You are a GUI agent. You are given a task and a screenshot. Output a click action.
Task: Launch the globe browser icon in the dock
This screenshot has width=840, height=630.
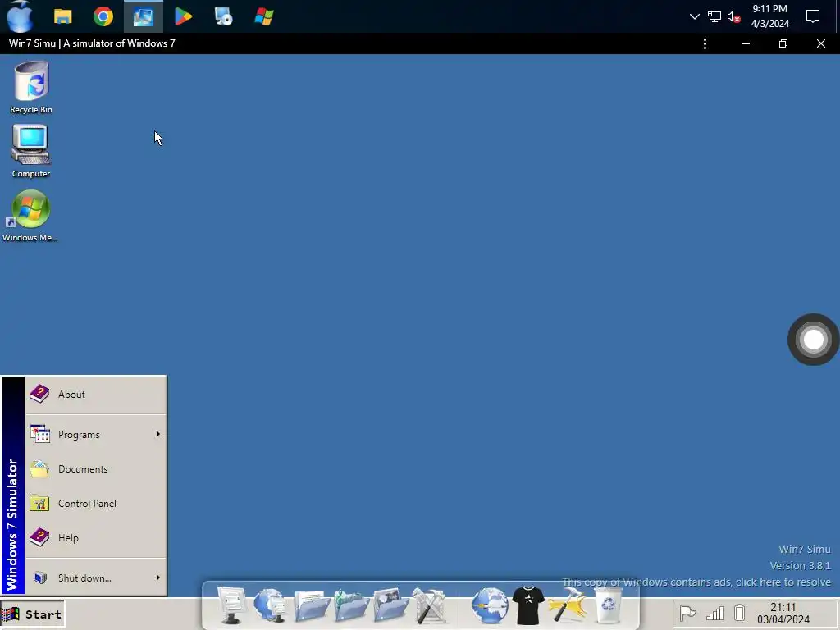pyautogui.click(x=490, y=605)
